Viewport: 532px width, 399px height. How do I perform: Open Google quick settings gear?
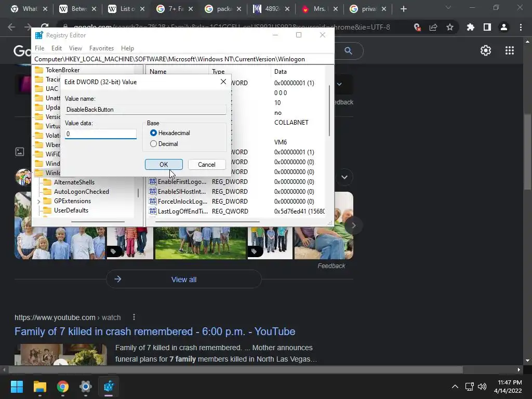pos(486,50)
